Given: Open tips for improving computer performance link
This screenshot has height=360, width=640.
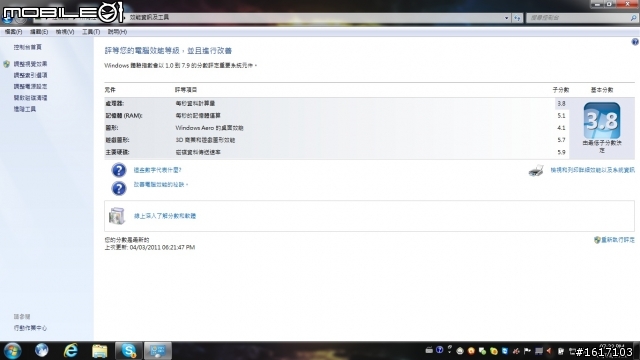Looking at the screenshot, I should coord(160,185).
